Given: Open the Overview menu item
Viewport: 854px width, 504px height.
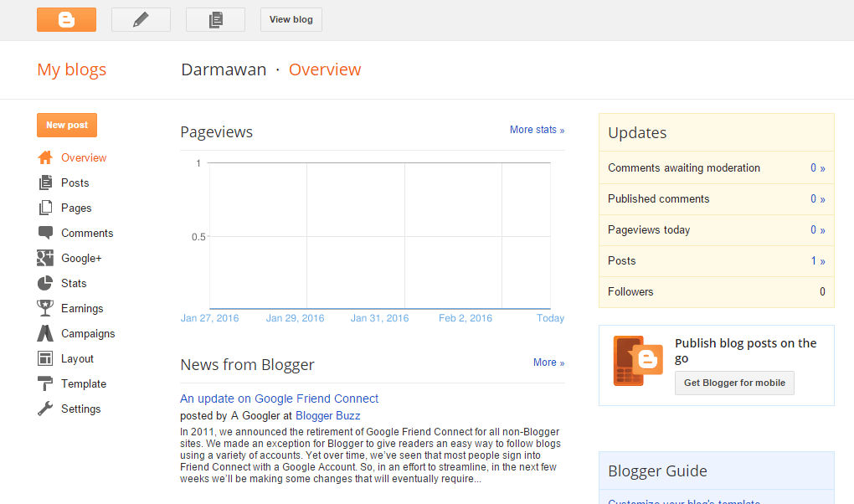Looking at the screenshot, I should (x=84, y=157).
